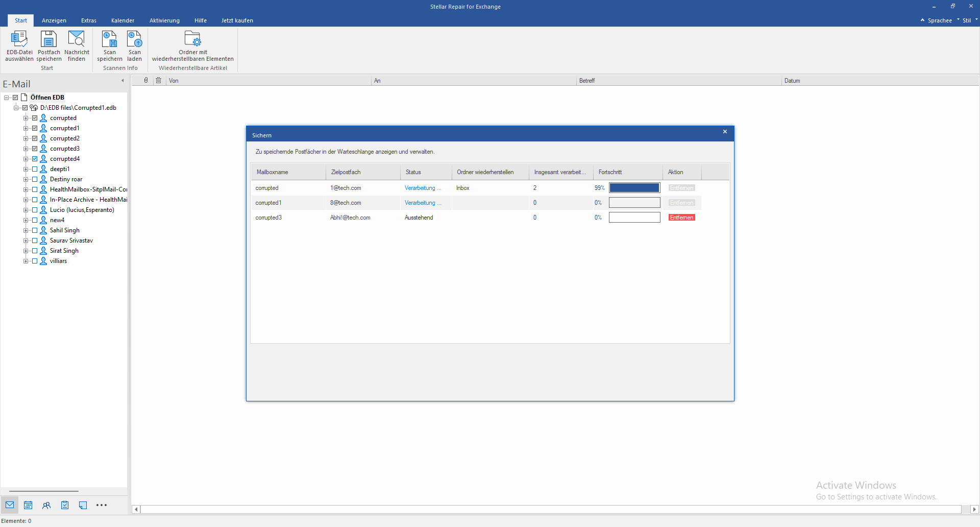Click the Von column header

268,81
